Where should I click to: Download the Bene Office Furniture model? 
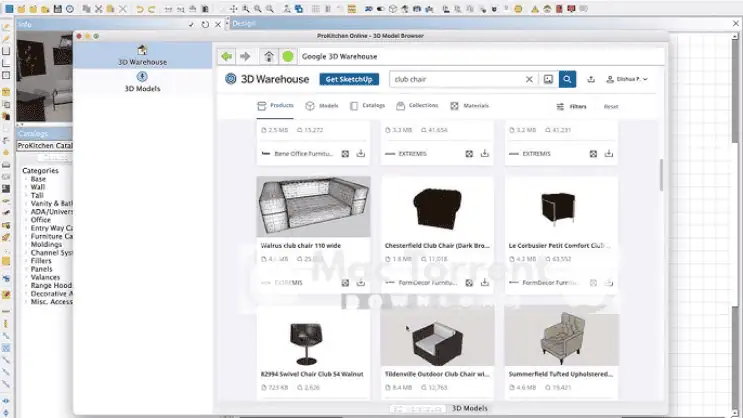pyautogui.click(x=361, y=153)
